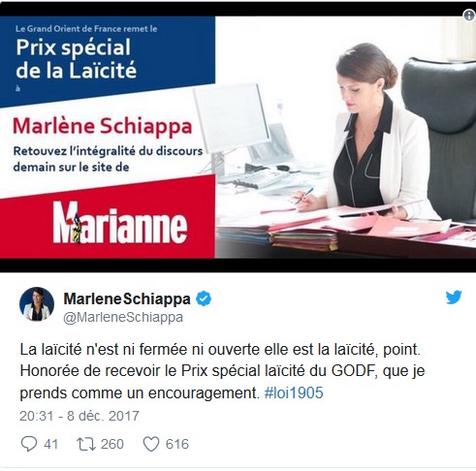Click the 'Retouvez l'intégralité du discours' banner text

108,151
